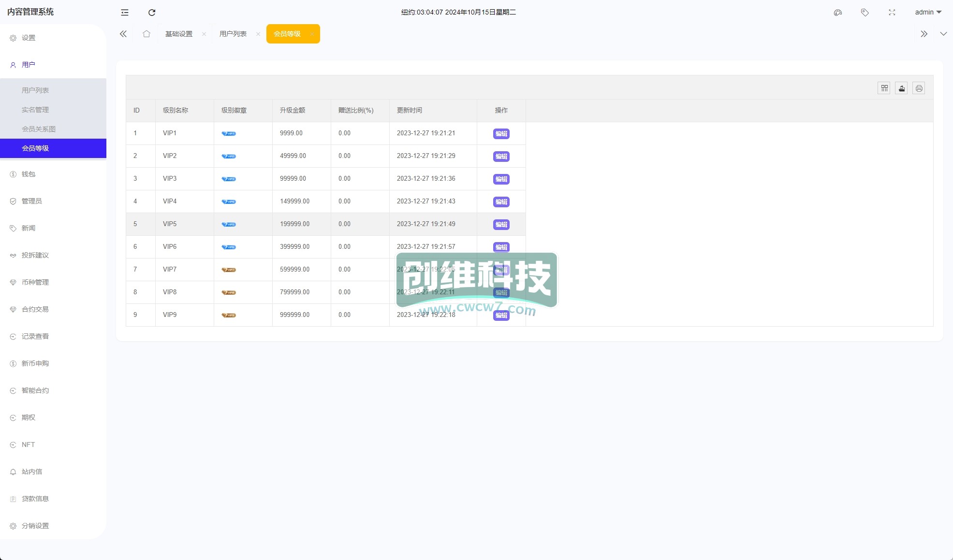
Task: Open the theme palette icon
Action: [x=838, y=13]
